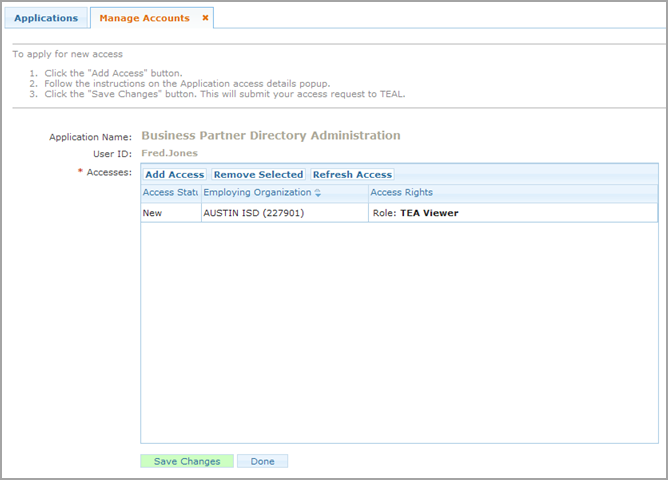Image resolution: width=668 pixels, height=480 pixels.
Task: Close the Manage Accounts tab
Action: 205,18
